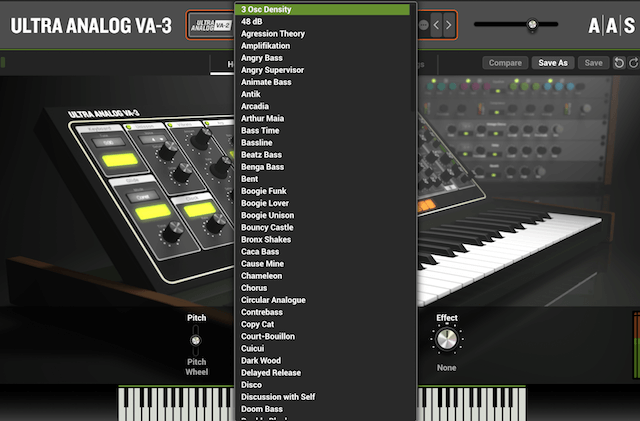
Task: Select Benga Bass from the list
Action: (x=322, y=167)
